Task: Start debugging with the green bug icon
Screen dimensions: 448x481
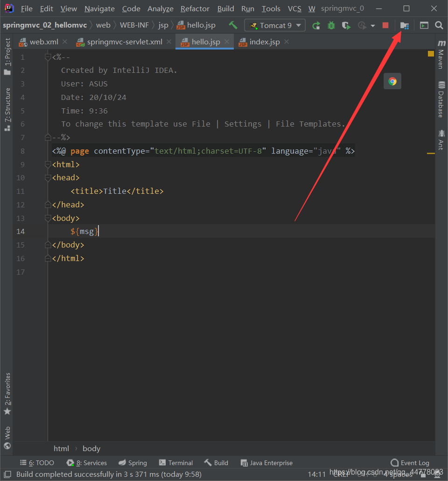Action: click(x=331, y=26)
